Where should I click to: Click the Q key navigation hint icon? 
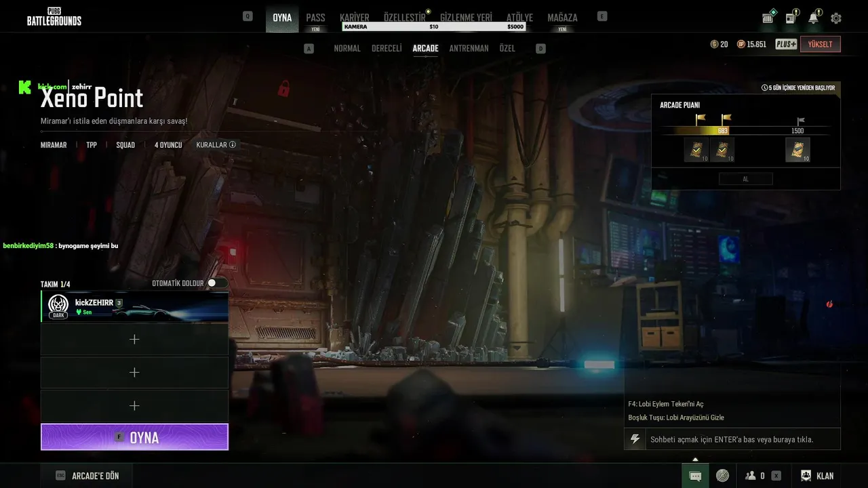pyautogui.click(x=248, y=16)
